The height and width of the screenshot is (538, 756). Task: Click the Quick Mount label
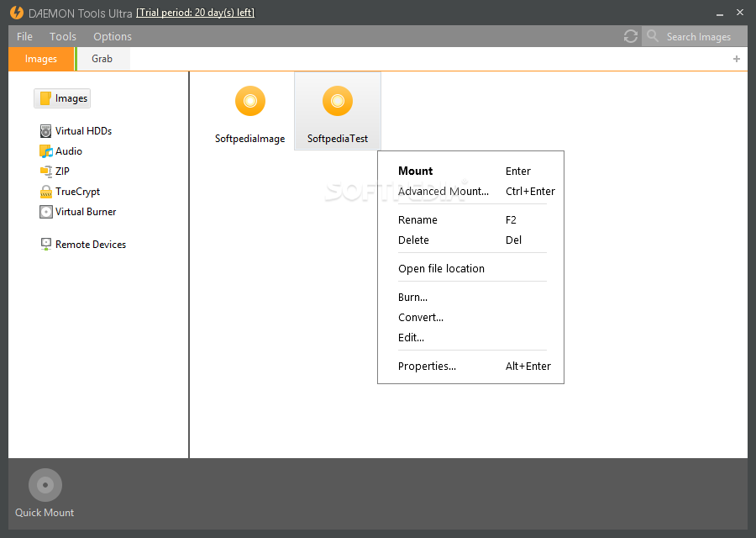click(x=45, y=513)
